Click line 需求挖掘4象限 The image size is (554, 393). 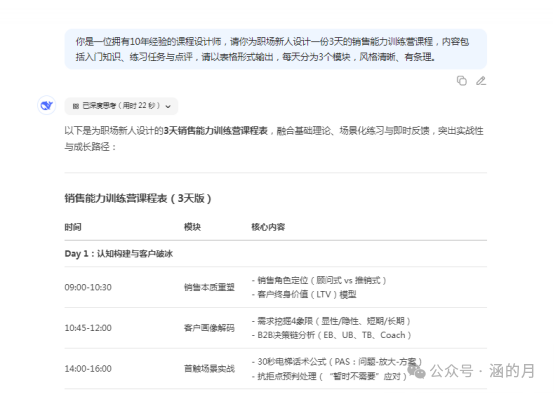coord(331,321)
